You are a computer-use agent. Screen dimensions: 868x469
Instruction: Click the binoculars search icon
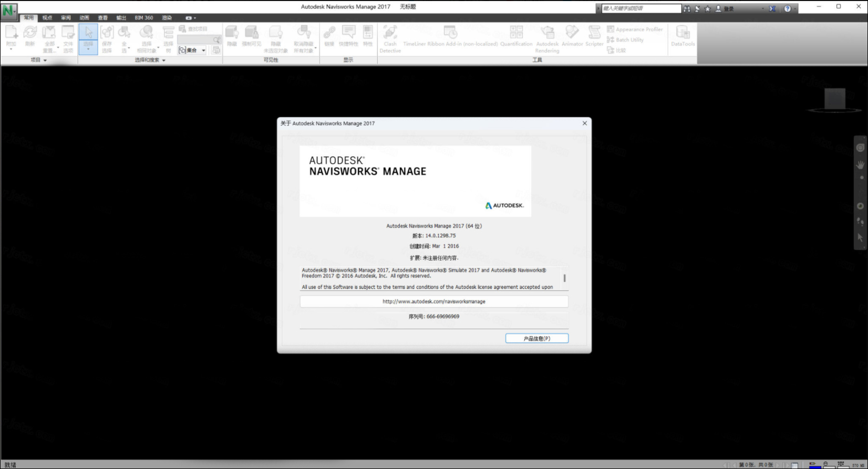[687, 9]
